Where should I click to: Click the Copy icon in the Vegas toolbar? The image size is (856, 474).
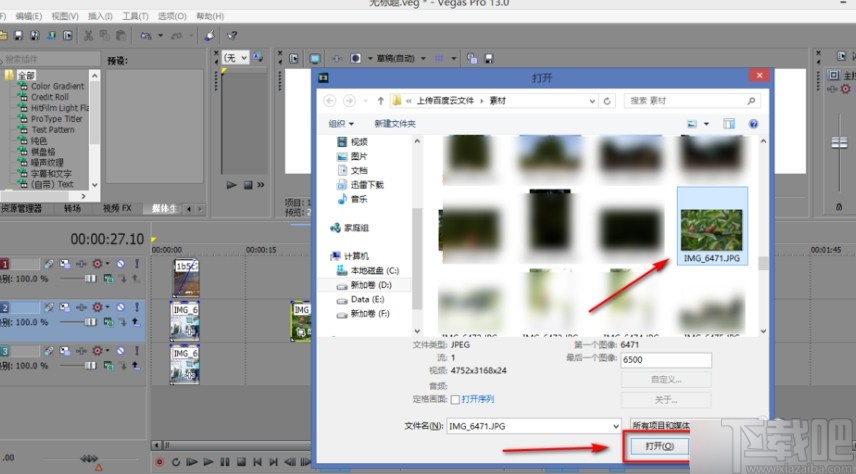tap(104, 36)
